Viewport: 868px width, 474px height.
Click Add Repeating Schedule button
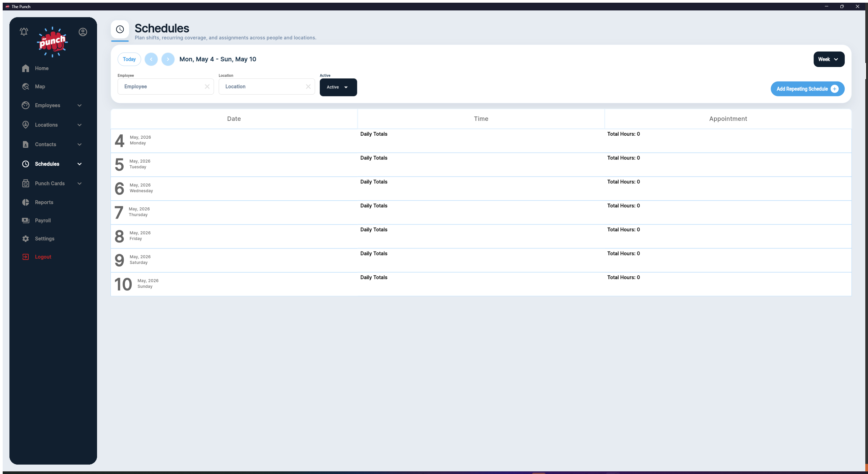(807, 89)
